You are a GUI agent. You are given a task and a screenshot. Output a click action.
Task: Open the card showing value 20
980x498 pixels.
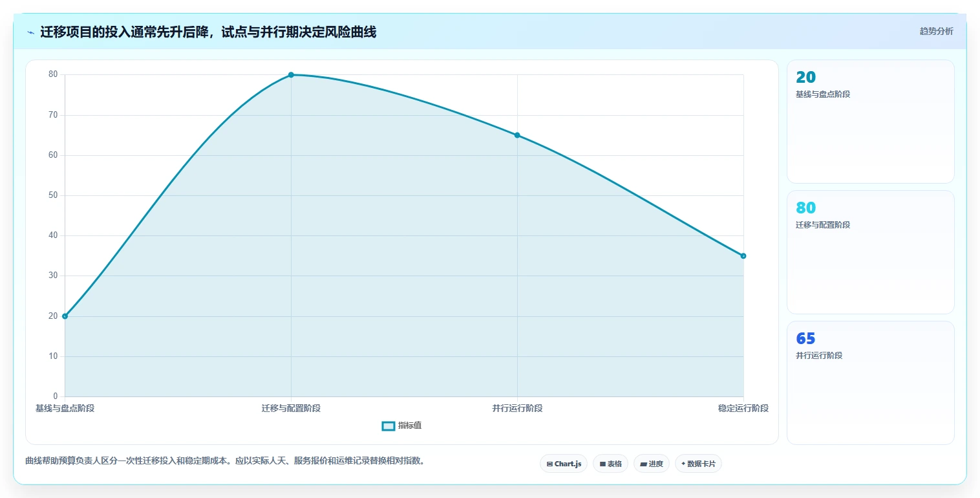870,122
